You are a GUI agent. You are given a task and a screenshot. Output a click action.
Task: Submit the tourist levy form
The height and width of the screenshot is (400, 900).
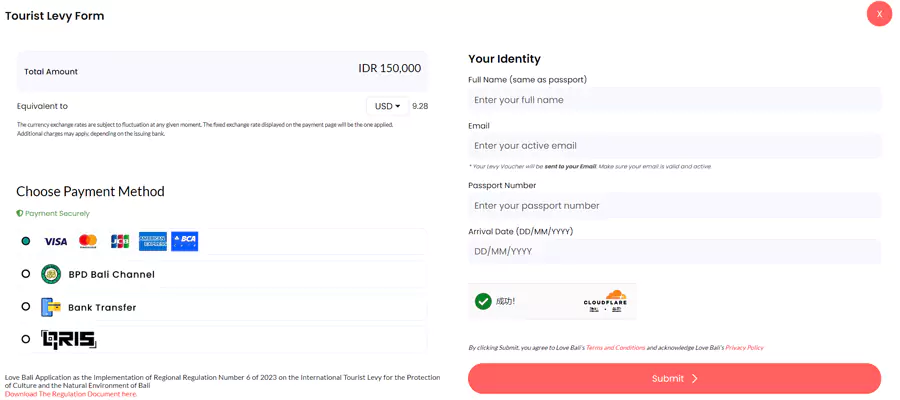pyautogui.click(x=674, y=378)
